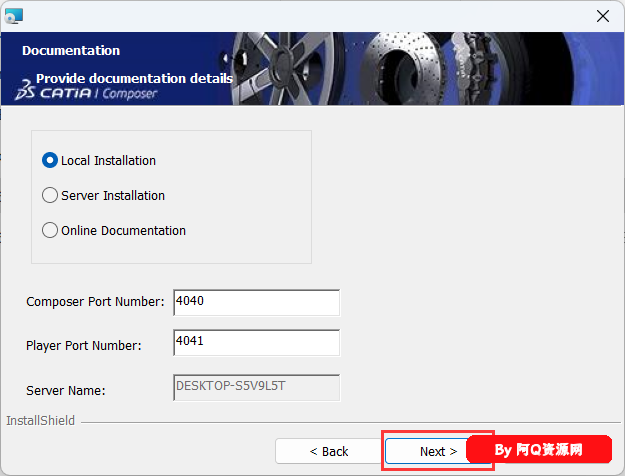Image resolution: width=625 pixels, height=476 pixels.
Task: Pick the Online Documentation radio button
Action: pyautogui.click(x=50, y=230)
